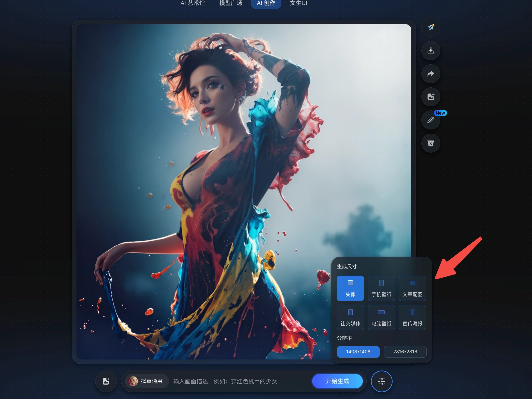Click the paper plane publish icon
This screenshot has height=399, width=532.
coord(430,27)
